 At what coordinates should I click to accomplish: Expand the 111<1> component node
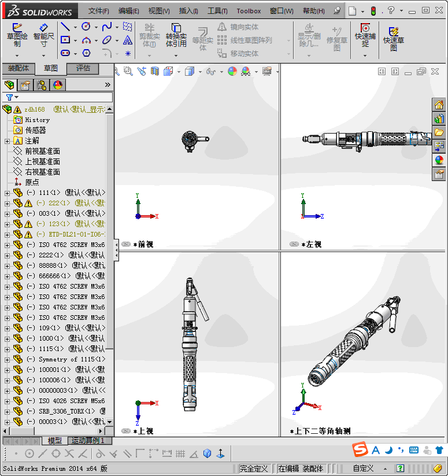click(x=7, y=193)
